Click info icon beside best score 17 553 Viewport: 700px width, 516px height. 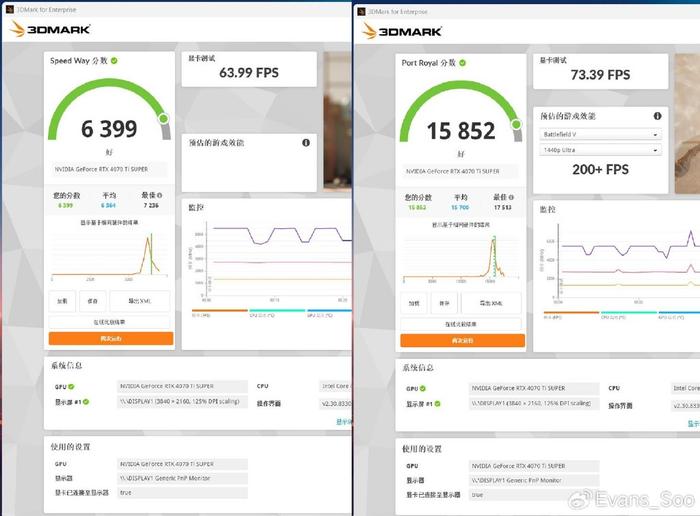[x=511, y=197]
